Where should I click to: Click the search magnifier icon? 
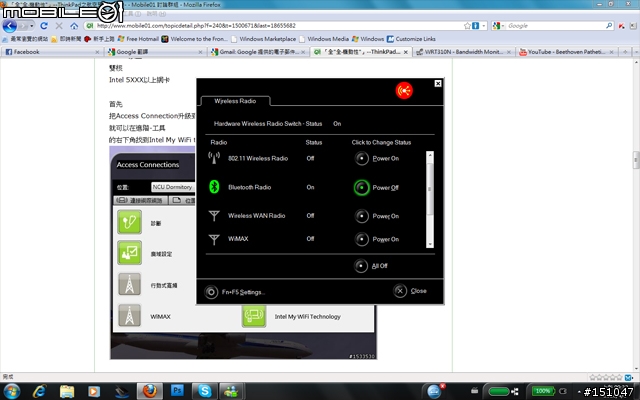[x=609, y=26]
